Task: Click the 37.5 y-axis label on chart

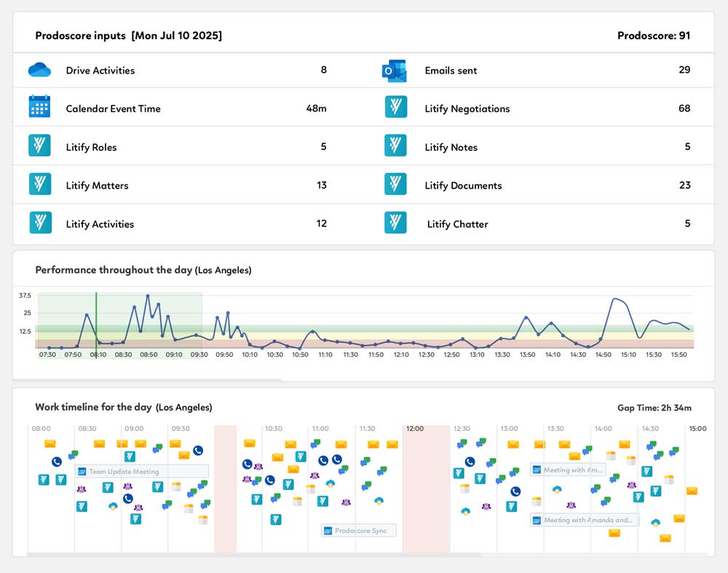Action: point(25,296)
